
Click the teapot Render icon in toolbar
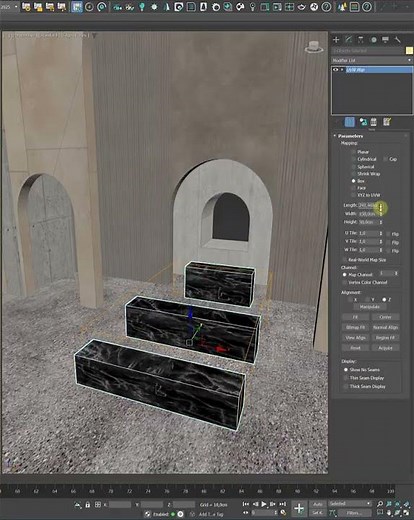pos(302,7)
